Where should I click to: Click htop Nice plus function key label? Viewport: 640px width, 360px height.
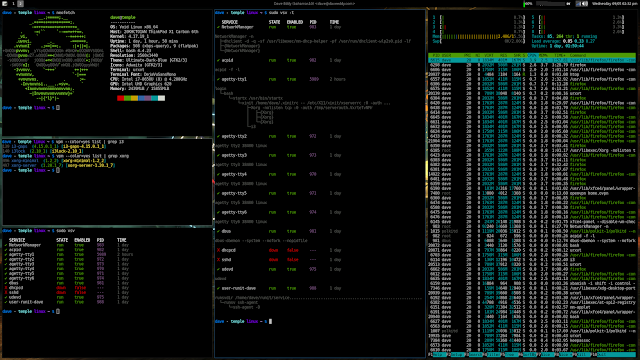[566, 355]
